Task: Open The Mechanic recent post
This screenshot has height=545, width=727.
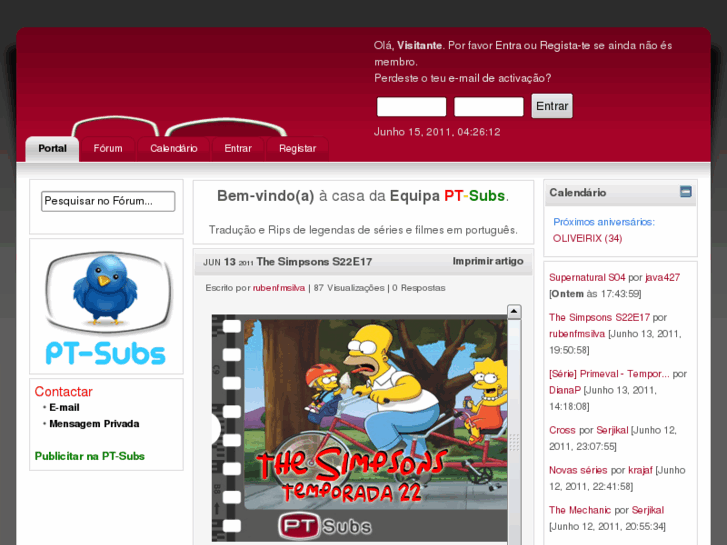Action: pyautogui.click(x=580, y=510)
